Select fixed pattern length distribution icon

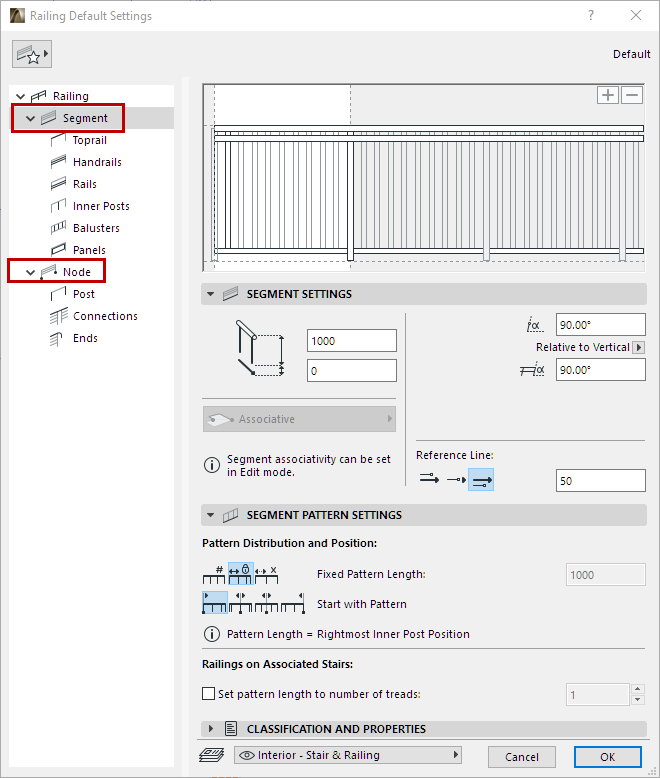click(241, 574)
